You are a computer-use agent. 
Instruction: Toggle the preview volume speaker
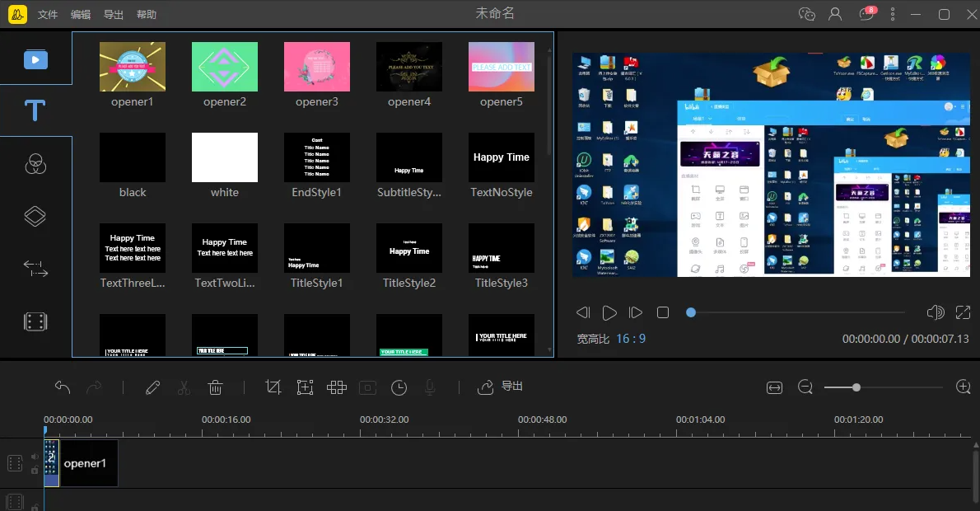pyautogui.click(x=935, y=312)
